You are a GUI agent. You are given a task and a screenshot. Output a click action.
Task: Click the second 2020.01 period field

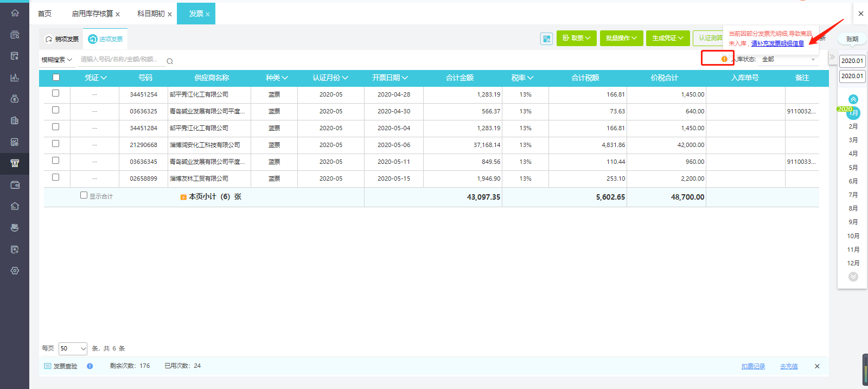(x=852, y=76)
